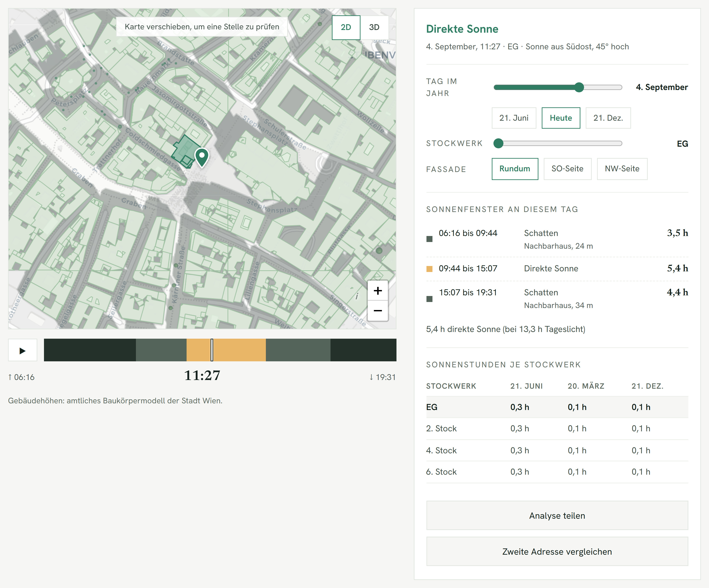Switch map to 3D view
The width and height of the screenshot is (709, 588).
pos(374,27)
